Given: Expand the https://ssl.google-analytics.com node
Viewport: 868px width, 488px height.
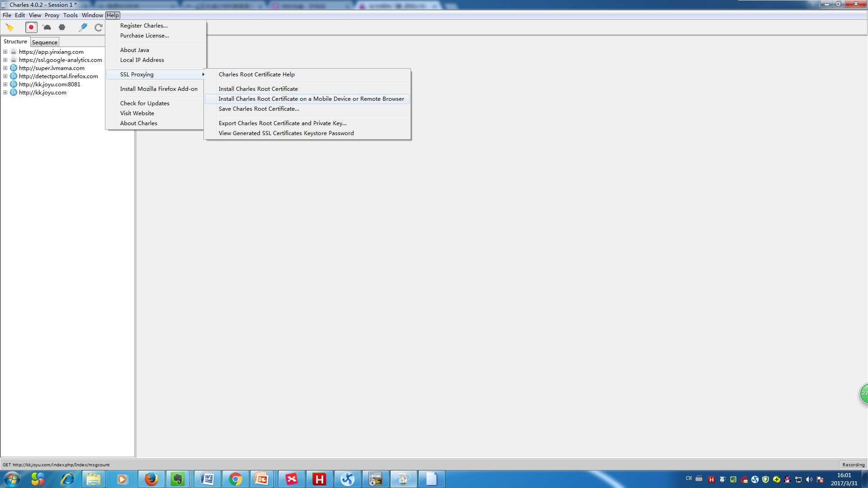Looking at the screenshot, I should pyautogui.click(x=5, y=60).
